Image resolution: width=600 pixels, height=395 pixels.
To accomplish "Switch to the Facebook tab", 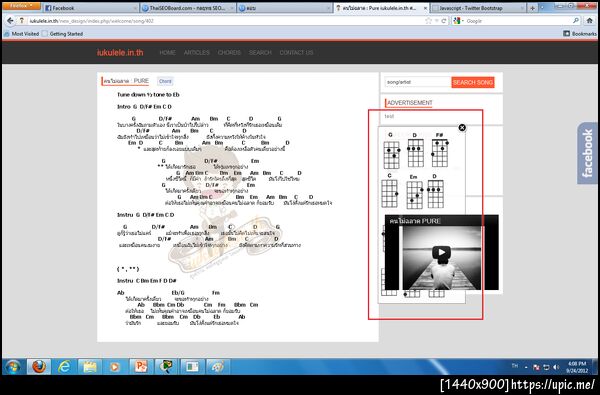I will click(x=91, y=8).
